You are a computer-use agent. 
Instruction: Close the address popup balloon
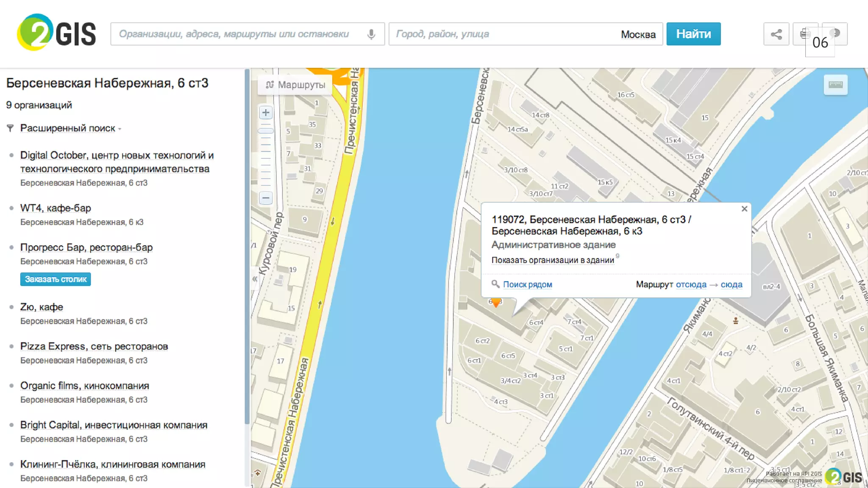[744, 209]
